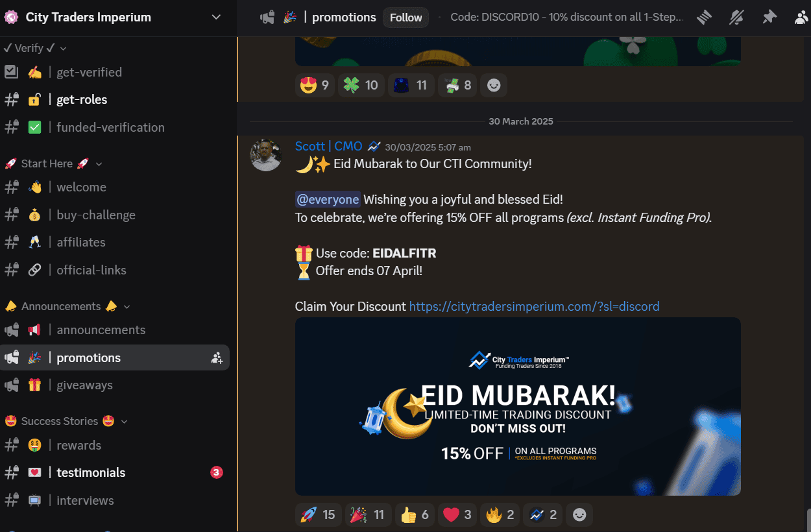
Task: Show the member list icon
Action: pos(802,18)
